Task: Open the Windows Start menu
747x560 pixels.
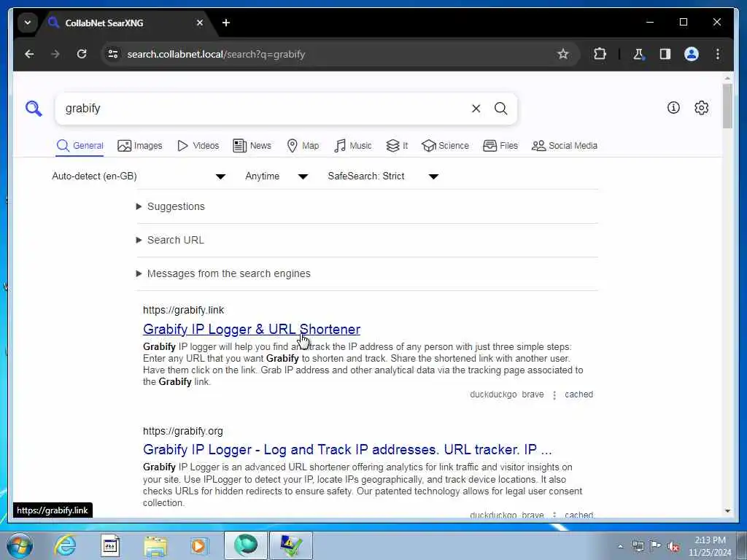Action: [x=20, y=545]
